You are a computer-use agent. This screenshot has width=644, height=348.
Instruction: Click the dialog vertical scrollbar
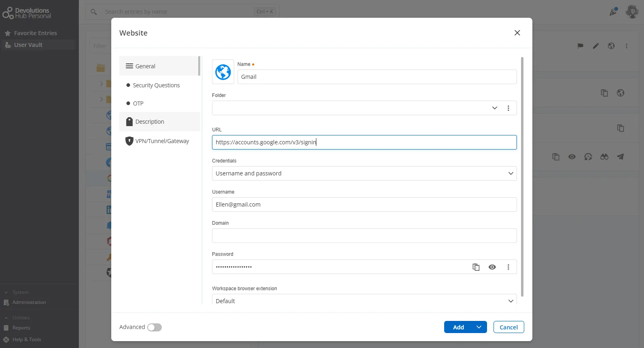click(522, 177)
